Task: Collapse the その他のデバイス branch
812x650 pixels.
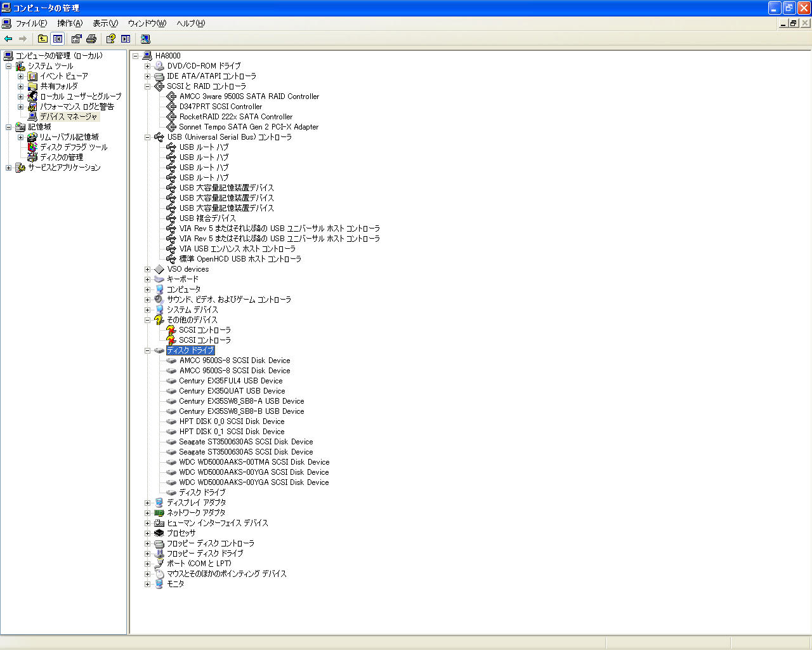Action: point(147,320)
